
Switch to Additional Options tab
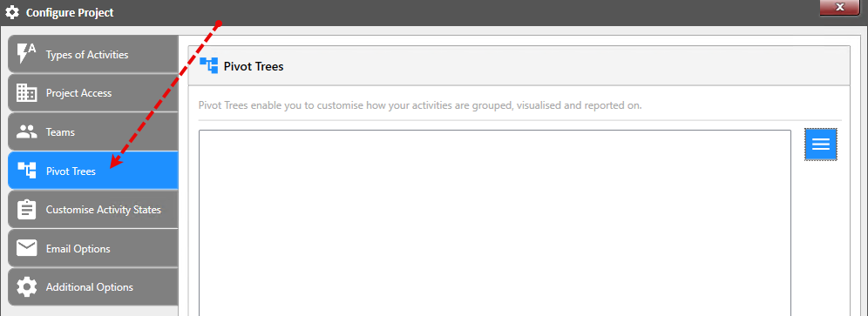[x=92, y=287]
